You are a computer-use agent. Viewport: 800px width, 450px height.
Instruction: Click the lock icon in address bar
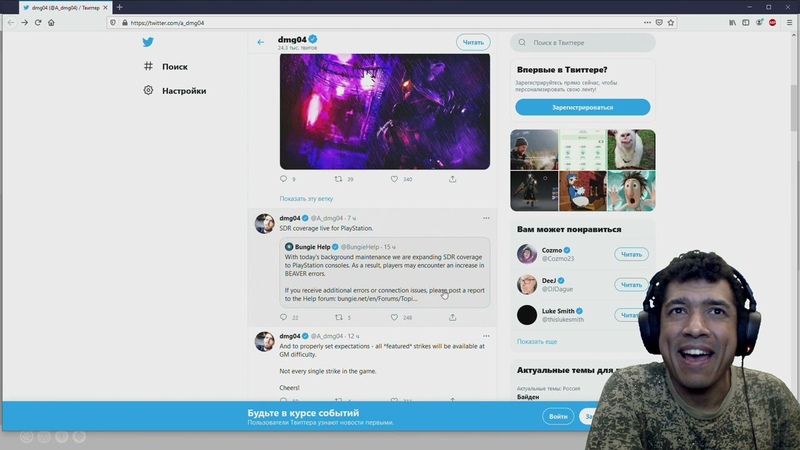124,22
